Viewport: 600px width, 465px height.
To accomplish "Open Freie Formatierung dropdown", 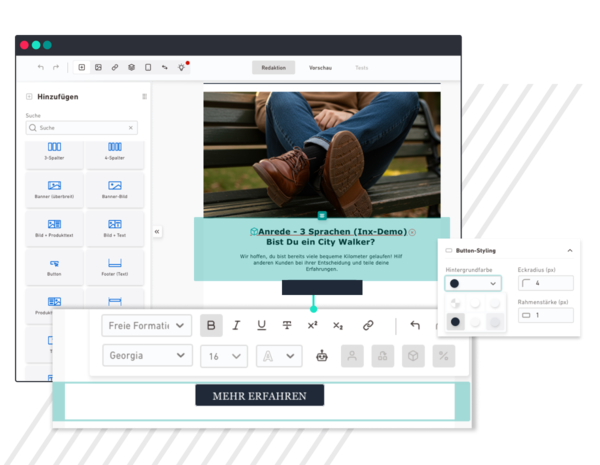I will [x=147, y=326].
